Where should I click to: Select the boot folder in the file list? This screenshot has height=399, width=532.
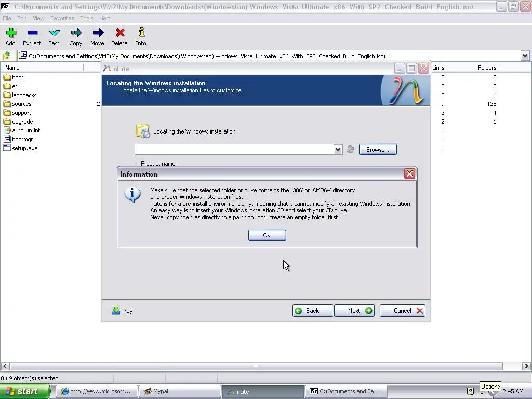tap(14, 77)
